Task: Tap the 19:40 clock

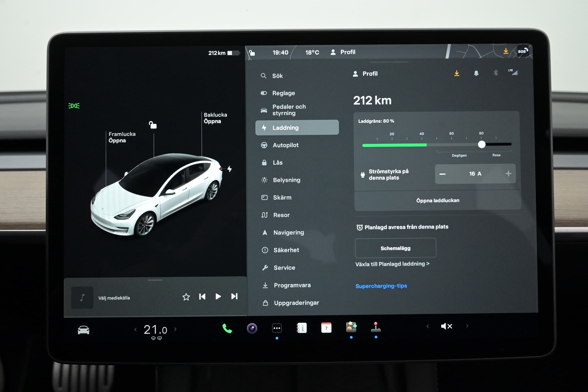Action: [280, 52]
